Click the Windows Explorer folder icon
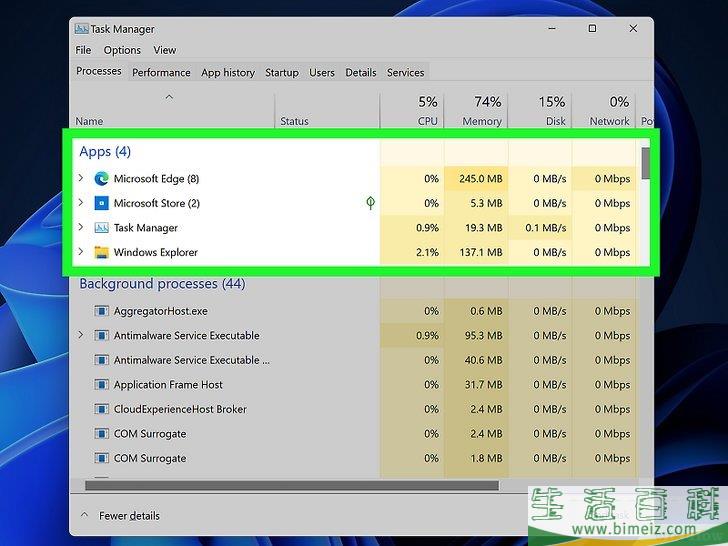The height and width of the screenshot is (546, 728). point(101,252)
